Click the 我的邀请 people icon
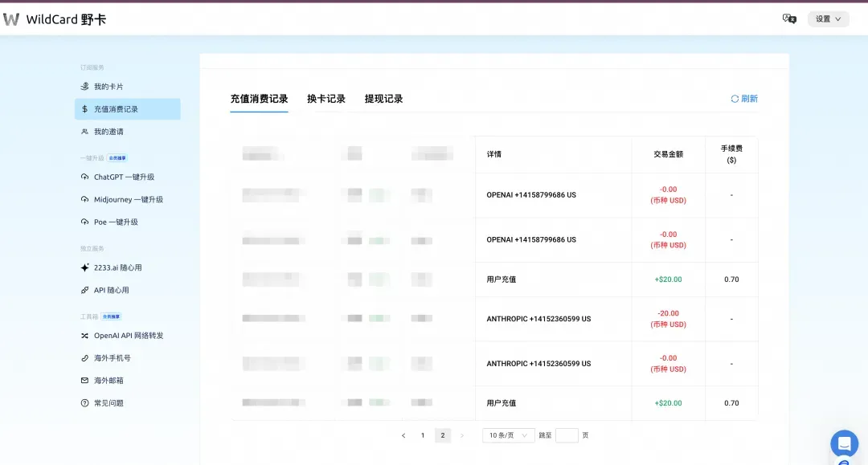Viewport: 868px width, 465px height. (x=84, y=132)
